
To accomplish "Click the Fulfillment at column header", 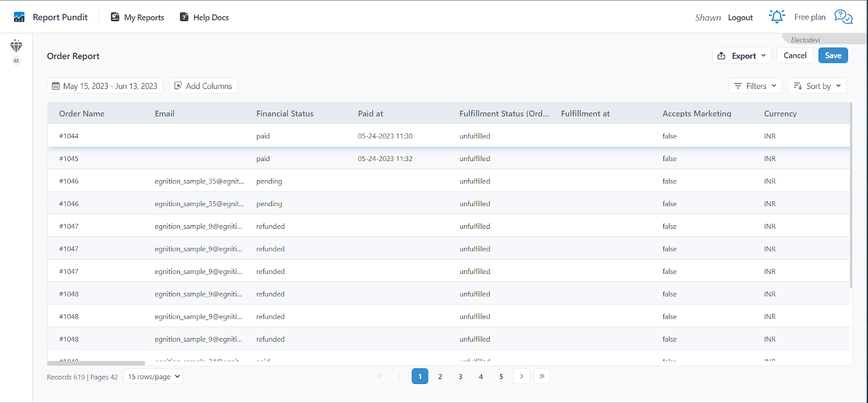I will tap(585, 113).
